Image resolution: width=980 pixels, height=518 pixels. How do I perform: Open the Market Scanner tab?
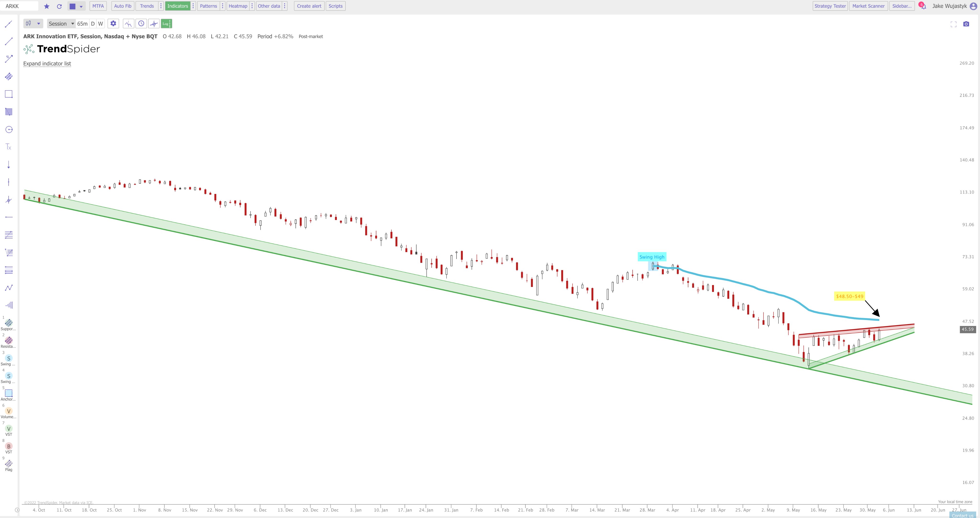coord(868,6)
